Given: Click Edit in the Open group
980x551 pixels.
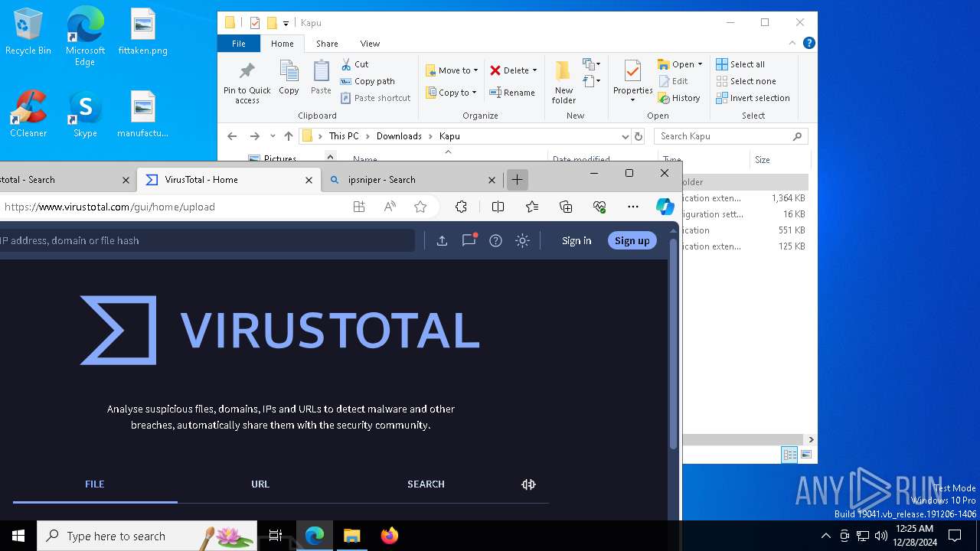Looking at the screenshot, I should (673, 81).
